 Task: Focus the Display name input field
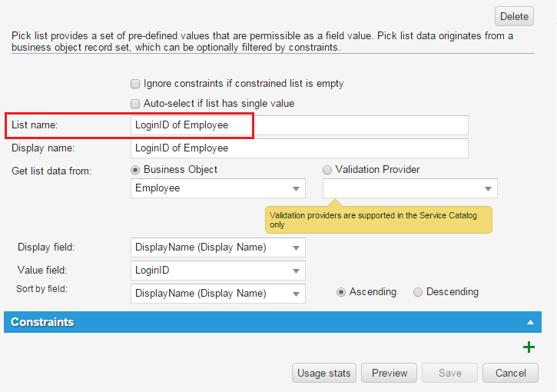[299, 148]
